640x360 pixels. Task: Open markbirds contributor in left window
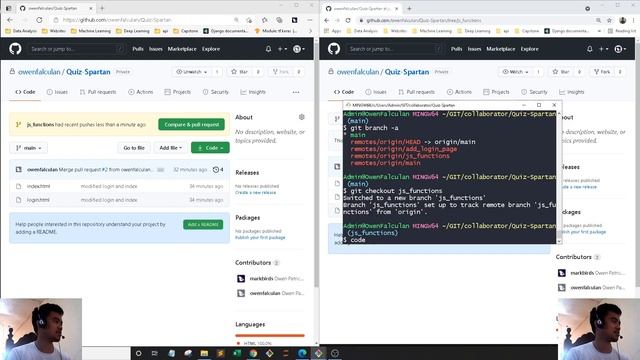click(x=261, y=279)
